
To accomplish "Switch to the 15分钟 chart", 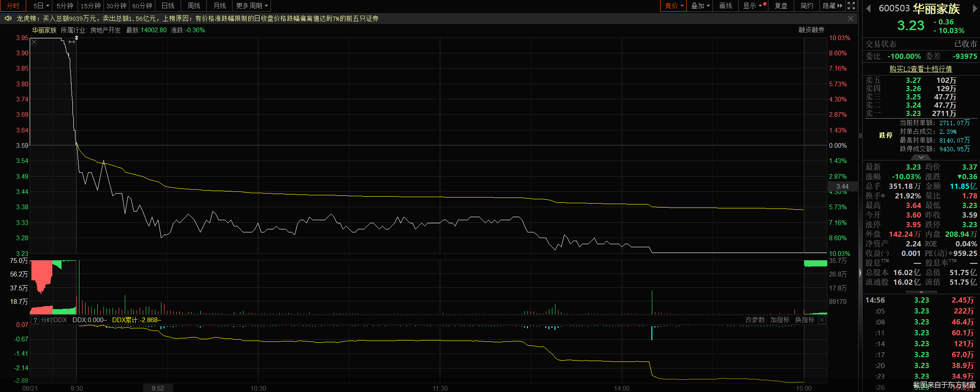I will (91, 6).
